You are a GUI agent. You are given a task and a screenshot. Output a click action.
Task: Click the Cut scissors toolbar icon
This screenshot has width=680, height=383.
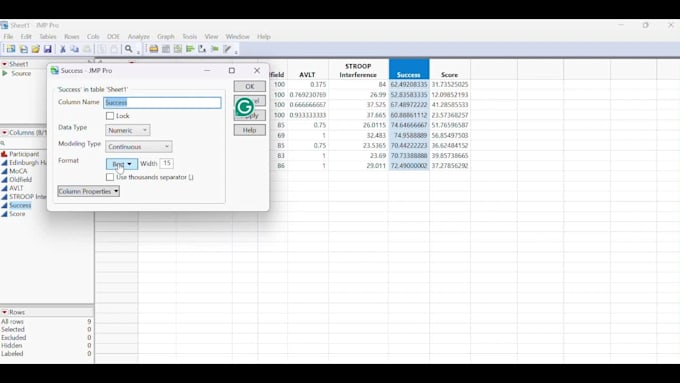[x=62, y=49]
